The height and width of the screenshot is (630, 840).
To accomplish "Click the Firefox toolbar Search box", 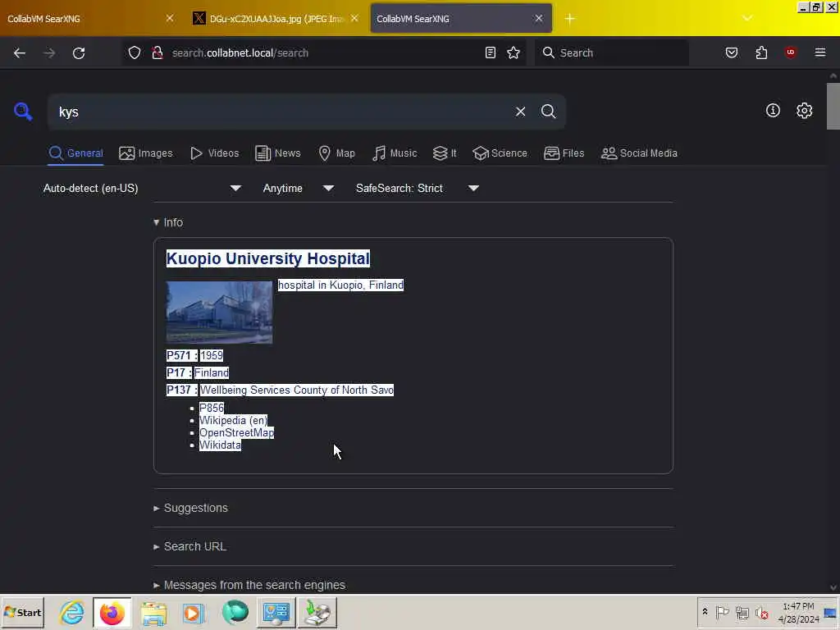I will click(x=612, y=52).
